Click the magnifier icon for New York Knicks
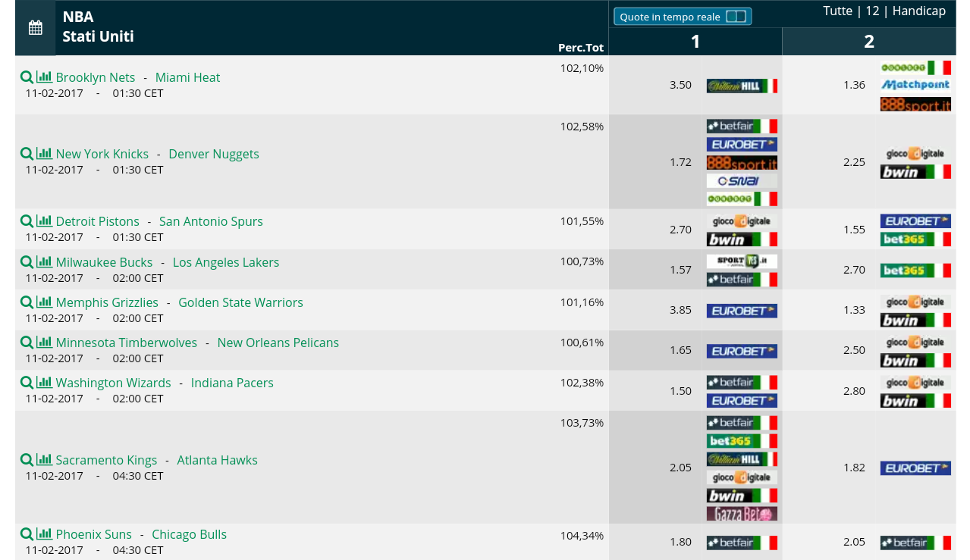 [x=27, y=154]
